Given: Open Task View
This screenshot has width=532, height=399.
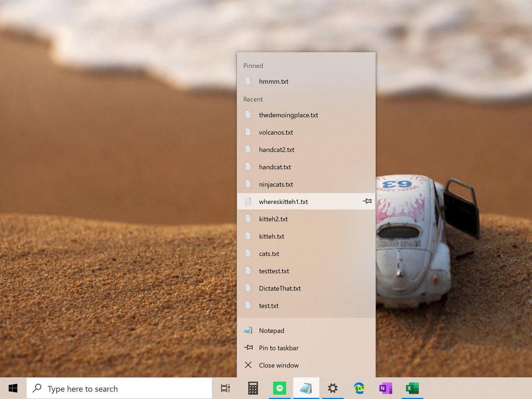Looking at the screenshot, I should point(225,387).
